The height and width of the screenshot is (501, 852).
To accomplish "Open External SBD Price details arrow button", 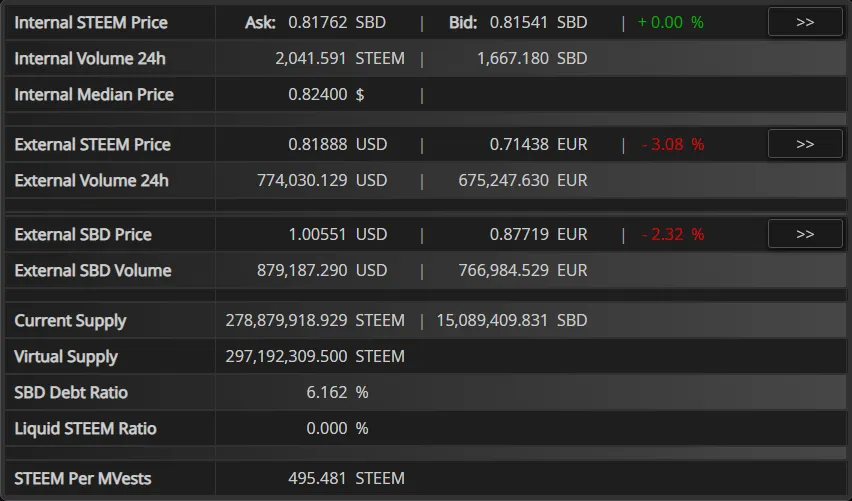I will [805, 234].
